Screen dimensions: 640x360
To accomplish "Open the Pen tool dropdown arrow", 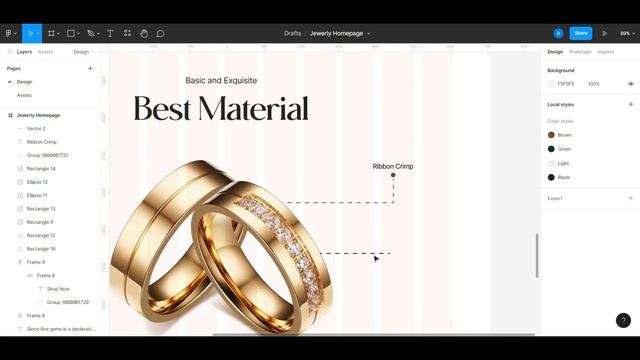I will pos(98,34).
